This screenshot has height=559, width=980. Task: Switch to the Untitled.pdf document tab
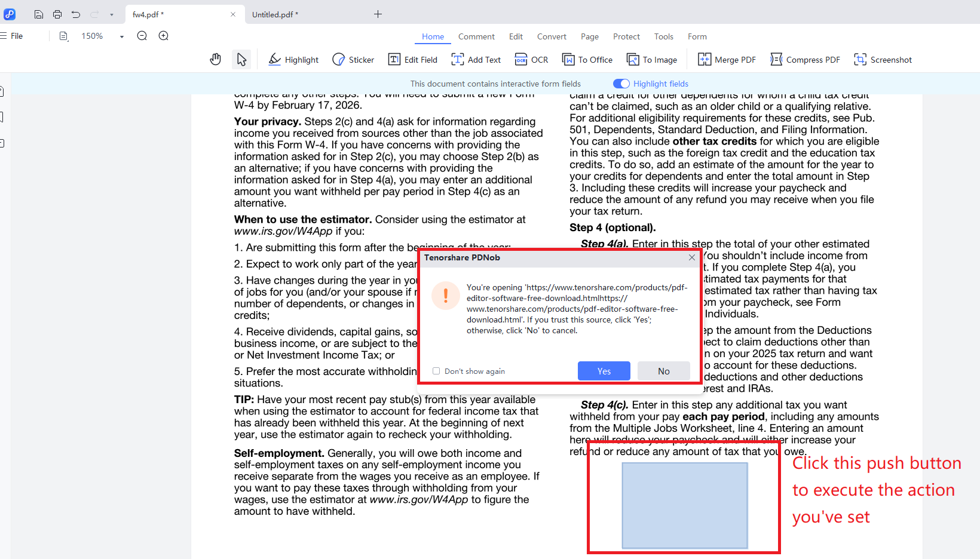(275, 14)
